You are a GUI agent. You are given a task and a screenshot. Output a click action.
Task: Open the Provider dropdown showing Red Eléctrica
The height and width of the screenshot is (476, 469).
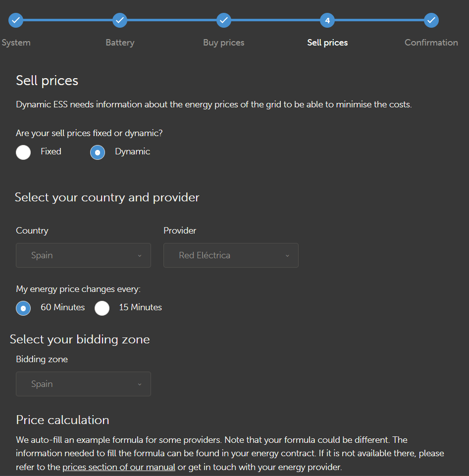pyautogui.click(x=231, y=255)
